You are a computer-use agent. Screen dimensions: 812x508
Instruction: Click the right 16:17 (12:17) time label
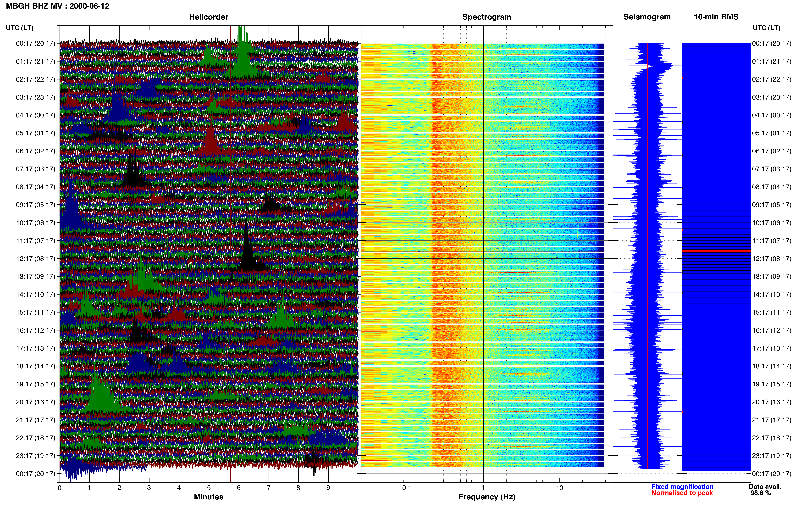click(772, 330)
